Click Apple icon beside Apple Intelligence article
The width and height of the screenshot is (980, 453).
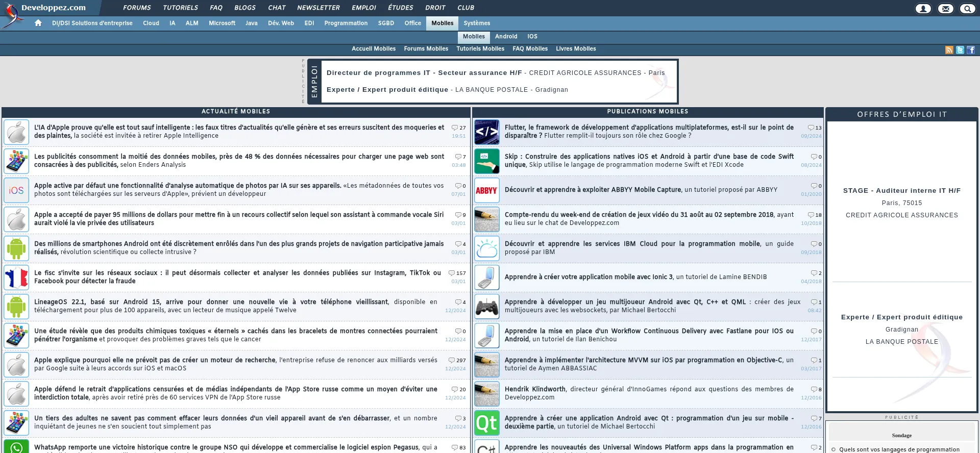pyautogui.click(x=16, y=132)
